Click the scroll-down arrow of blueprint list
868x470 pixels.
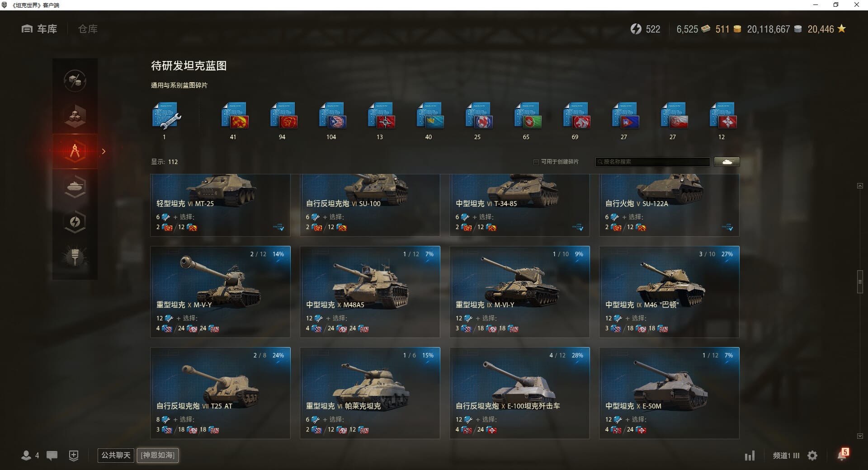pyautogui.click(x=860, y=436)
